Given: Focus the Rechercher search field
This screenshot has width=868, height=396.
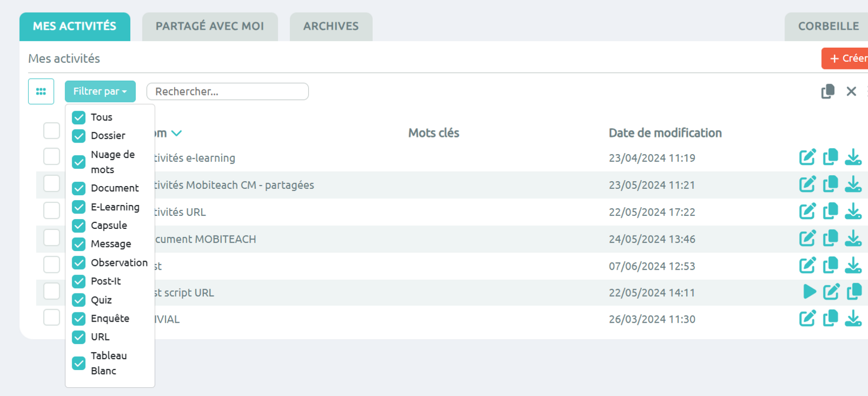Looking at the screenshot, I should click(x=228, y=92).
